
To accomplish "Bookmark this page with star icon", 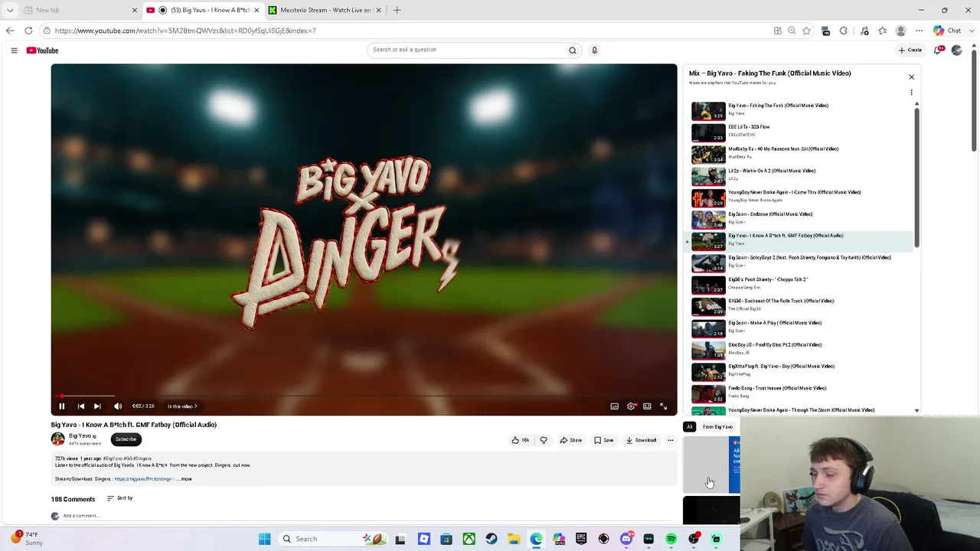I will (806, 31).
